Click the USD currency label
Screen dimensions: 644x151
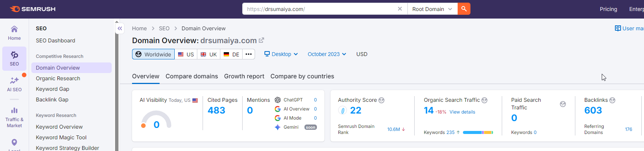[x=362, y=54]
